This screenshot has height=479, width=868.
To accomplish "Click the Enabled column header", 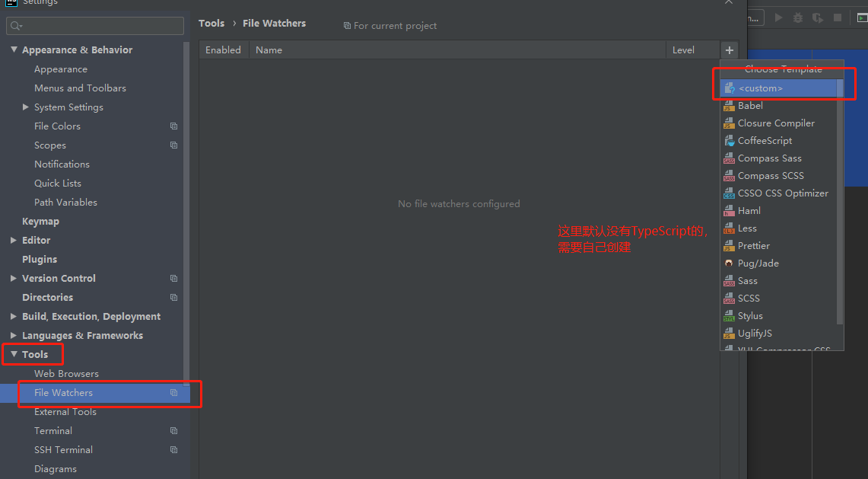I will coord(223,50).
